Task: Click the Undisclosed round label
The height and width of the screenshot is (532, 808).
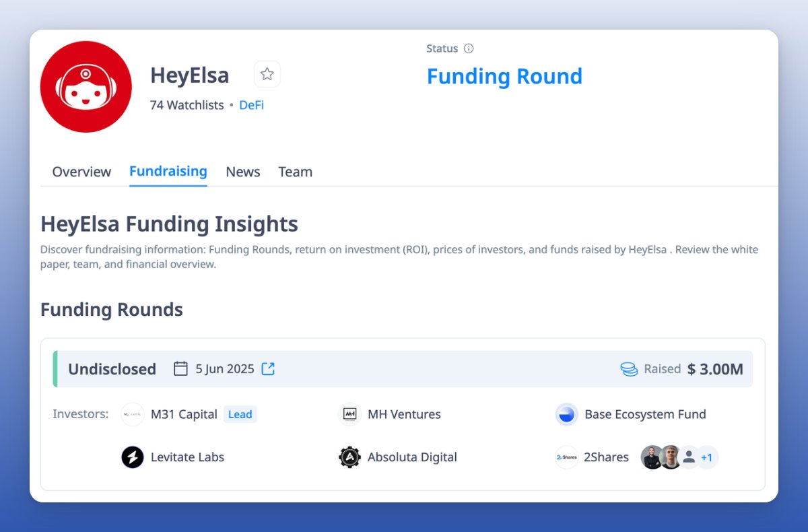Action: point(112,369)
